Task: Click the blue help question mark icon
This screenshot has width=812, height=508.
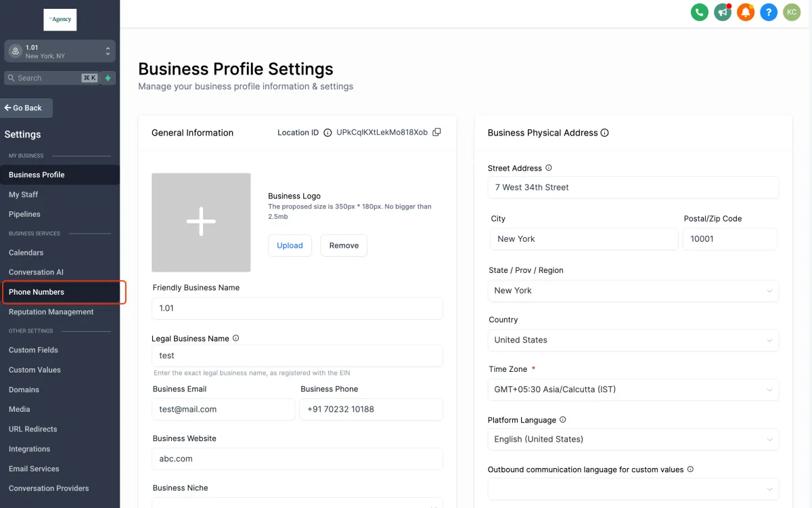Action: (768, 12)
